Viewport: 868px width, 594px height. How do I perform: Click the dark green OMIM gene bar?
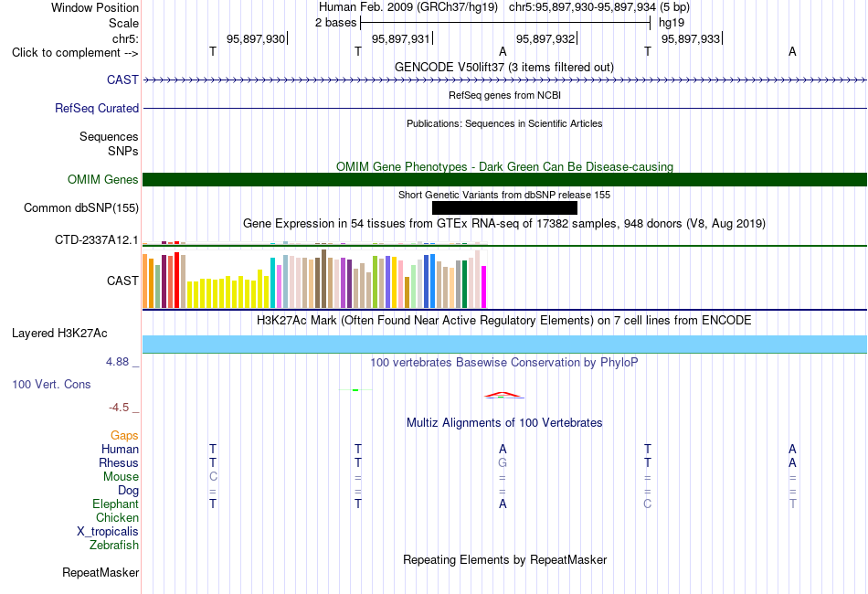coord(504,179)
